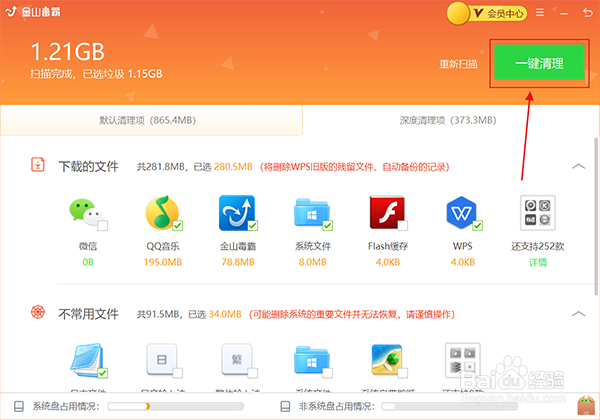Click the 繁 input method icon

pyautogui.click(x=236, y=360)
